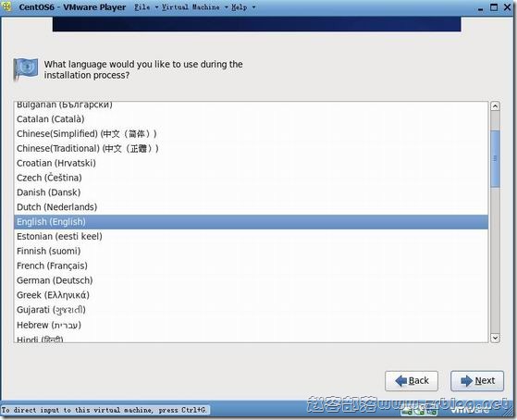Open the Help menu
The height and width of the screenshot is (420, 517).
[x=243, y=6]
